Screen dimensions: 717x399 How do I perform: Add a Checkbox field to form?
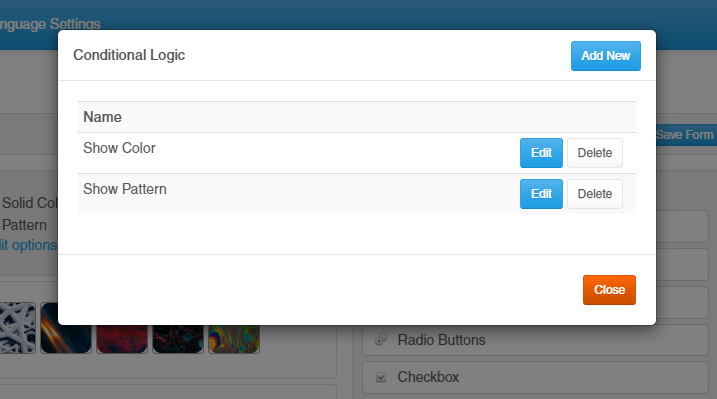[x=535, y=378]
